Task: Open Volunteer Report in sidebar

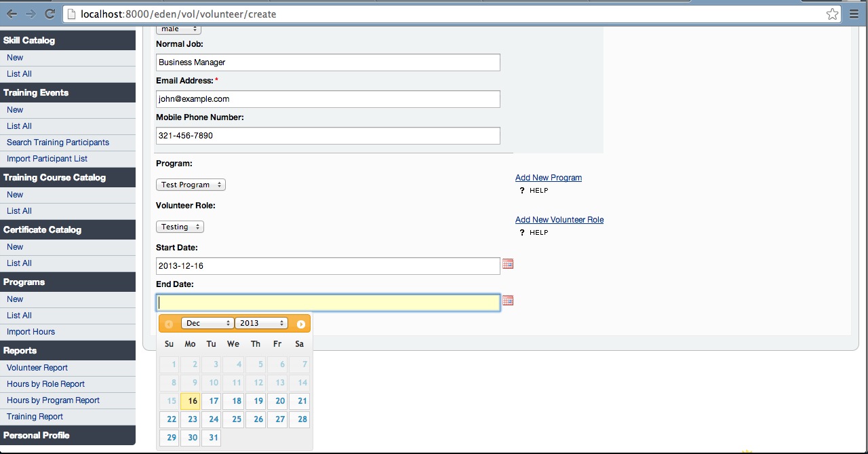Action: click(37, 368)
